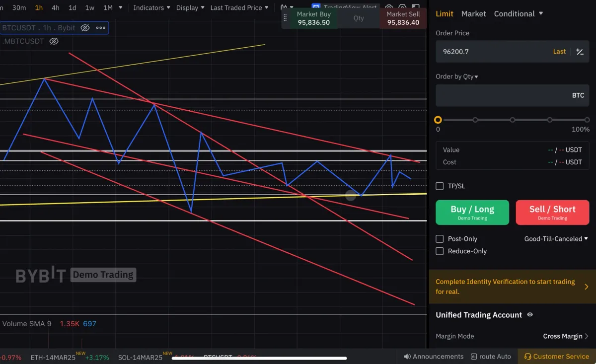Screen dimensions: 596x364
Task: Select the SOL-14MAR25 ticker
Action: point(140,357)
